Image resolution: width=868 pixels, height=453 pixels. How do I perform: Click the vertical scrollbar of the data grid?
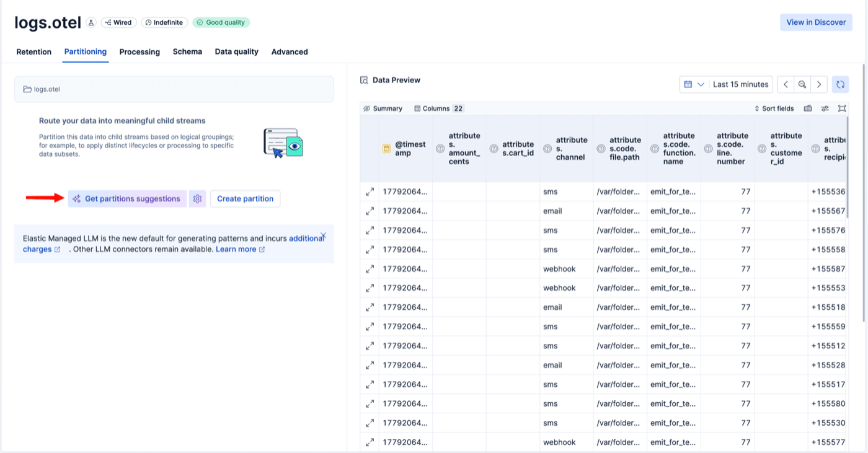click(x=848, y=166)
